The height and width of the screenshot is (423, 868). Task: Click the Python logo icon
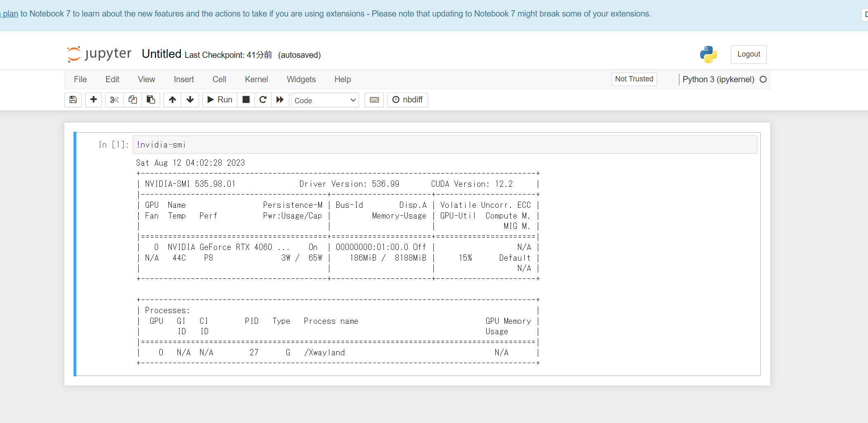coord(708,55)
